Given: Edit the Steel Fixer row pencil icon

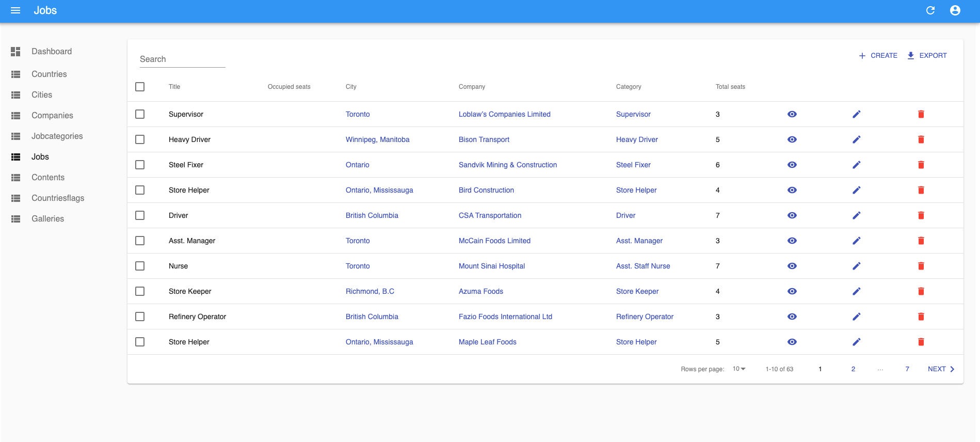Looking at the screenshot, I should coord(857,165).
